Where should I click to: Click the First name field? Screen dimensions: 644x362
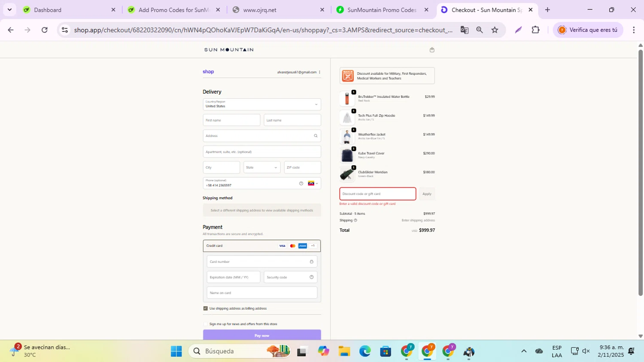point(231,120)
